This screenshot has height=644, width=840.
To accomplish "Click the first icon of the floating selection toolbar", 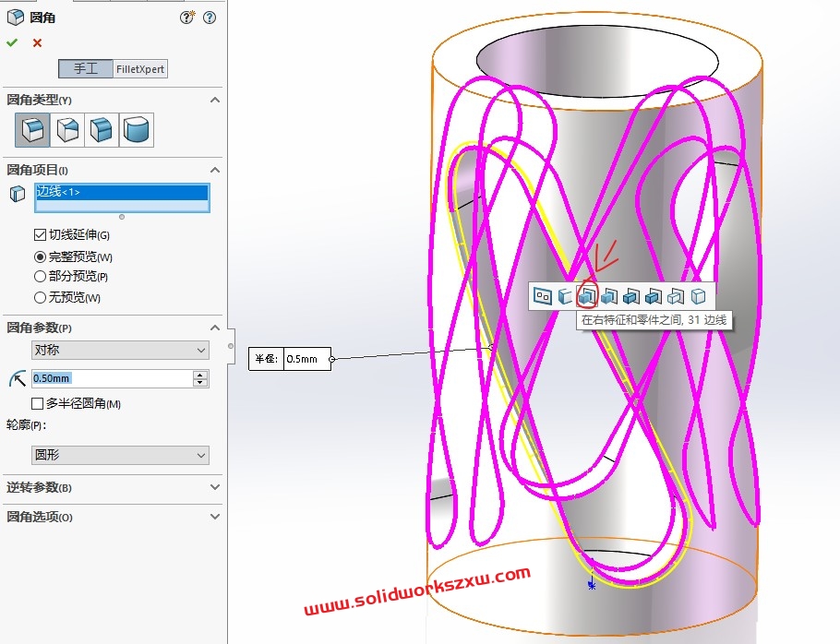I will click(x=545, y=296).
